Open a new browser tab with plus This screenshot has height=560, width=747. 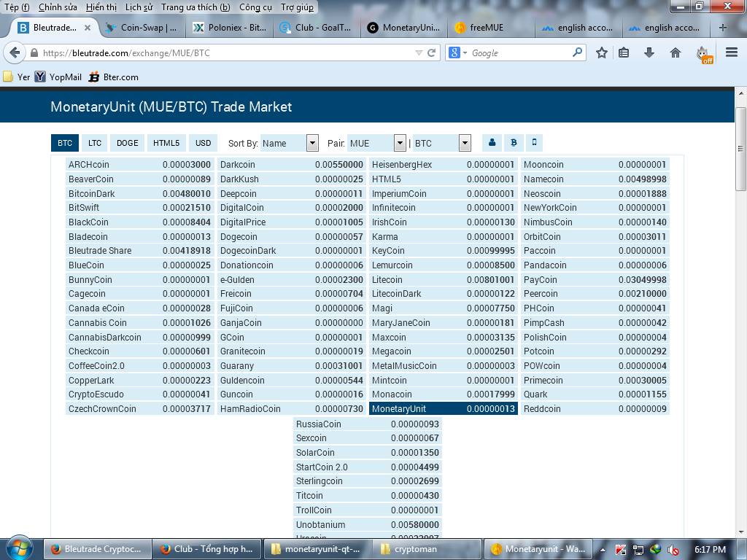click(x=723, y=28)
